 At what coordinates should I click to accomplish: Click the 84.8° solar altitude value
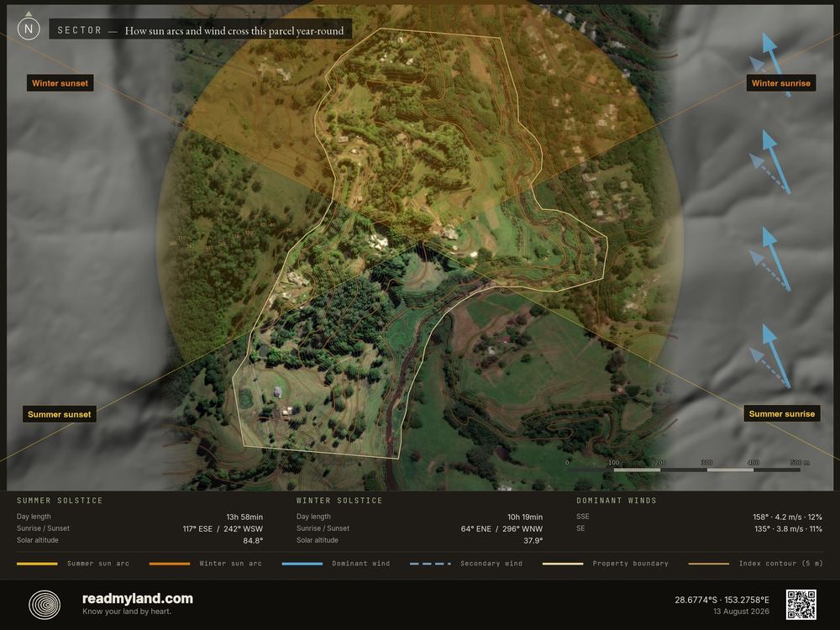click(x=253, y=540)
